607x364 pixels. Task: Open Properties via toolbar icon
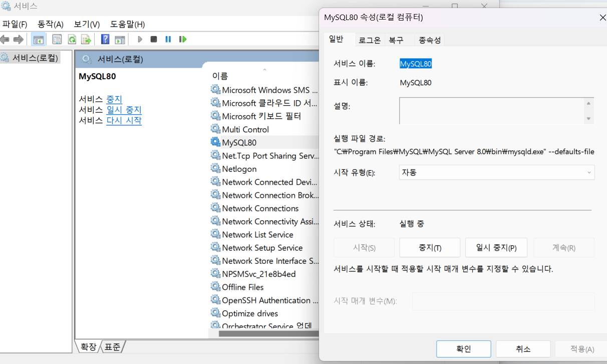[x=57, y=39]
